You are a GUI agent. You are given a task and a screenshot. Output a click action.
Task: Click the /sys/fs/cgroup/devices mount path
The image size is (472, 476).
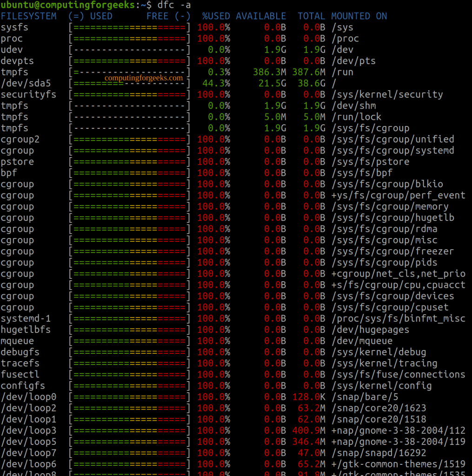coord(393,296)
